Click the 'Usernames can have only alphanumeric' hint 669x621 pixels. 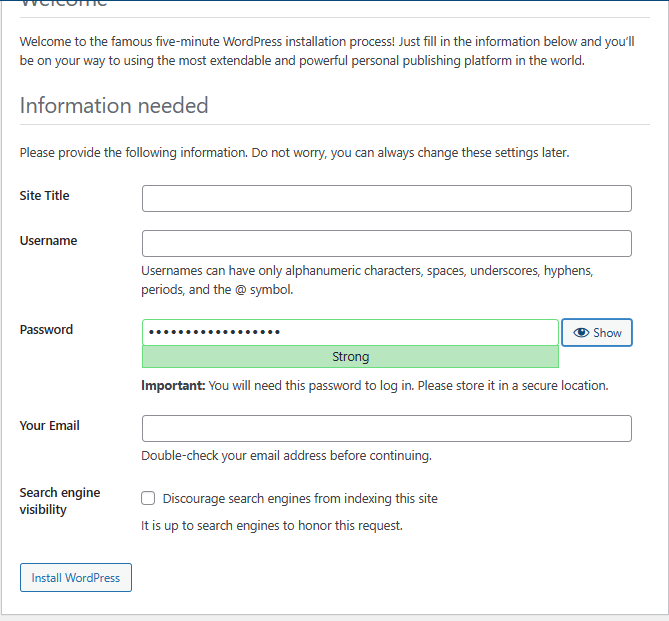367,280
